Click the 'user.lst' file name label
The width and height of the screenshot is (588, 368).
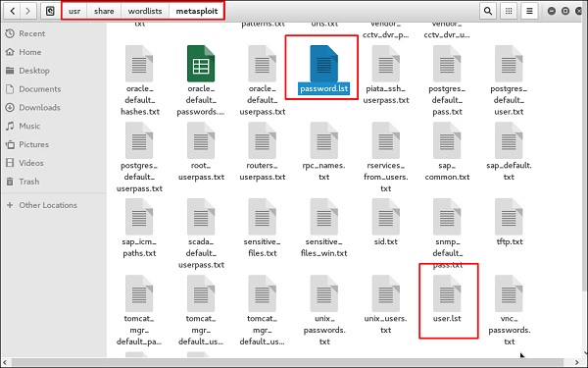[447, 318]
